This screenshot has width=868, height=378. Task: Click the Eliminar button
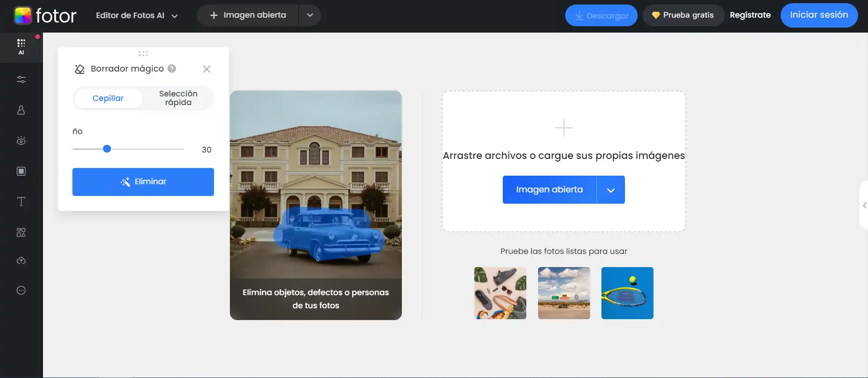143,182
